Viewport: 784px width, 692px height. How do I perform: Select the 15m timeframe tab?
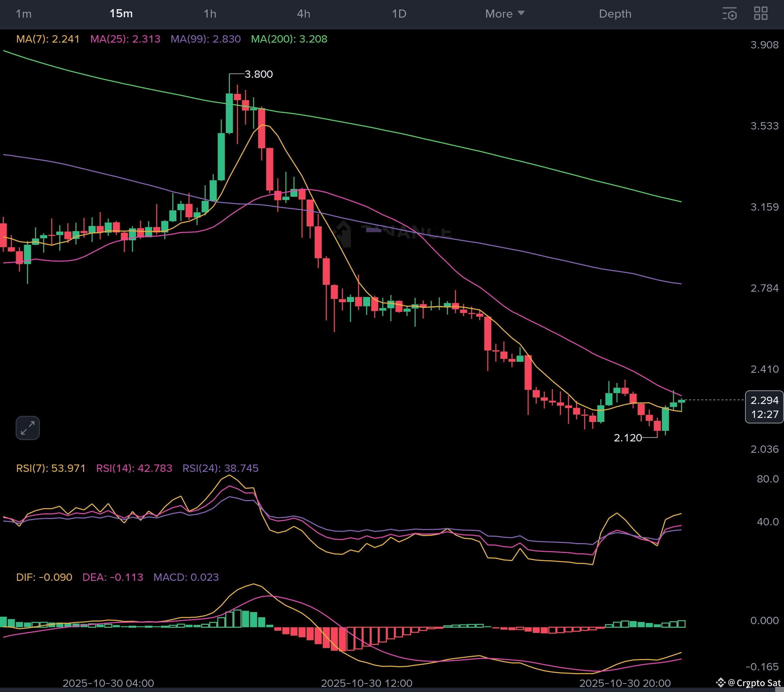pyautogui.click(x=121, y=14)
